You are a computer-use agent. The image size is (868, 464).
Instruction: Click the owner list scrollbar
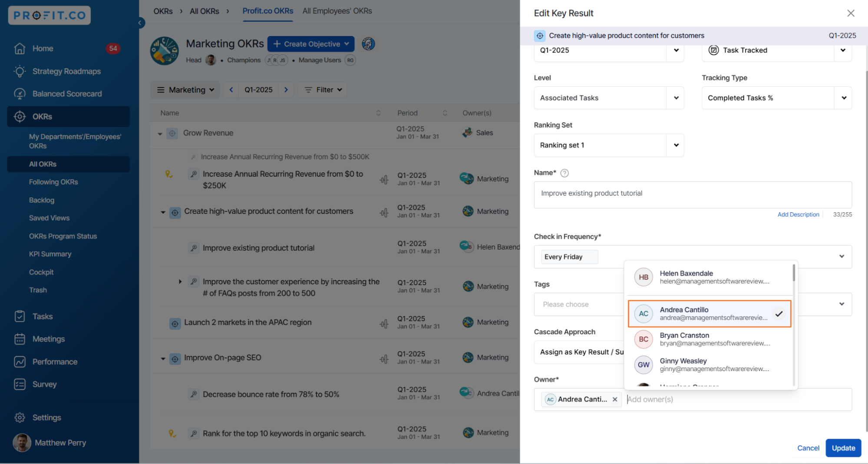794,273
